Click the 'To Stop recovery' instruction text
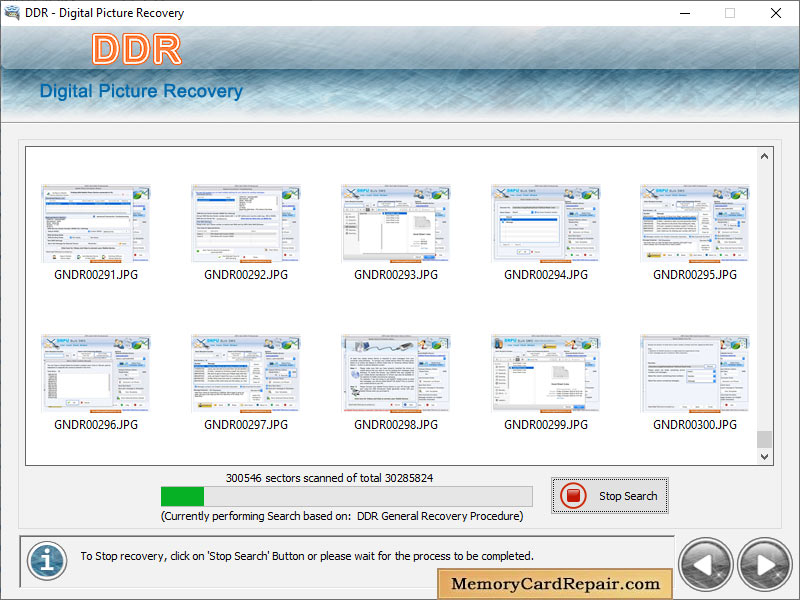 pos(307,556)
